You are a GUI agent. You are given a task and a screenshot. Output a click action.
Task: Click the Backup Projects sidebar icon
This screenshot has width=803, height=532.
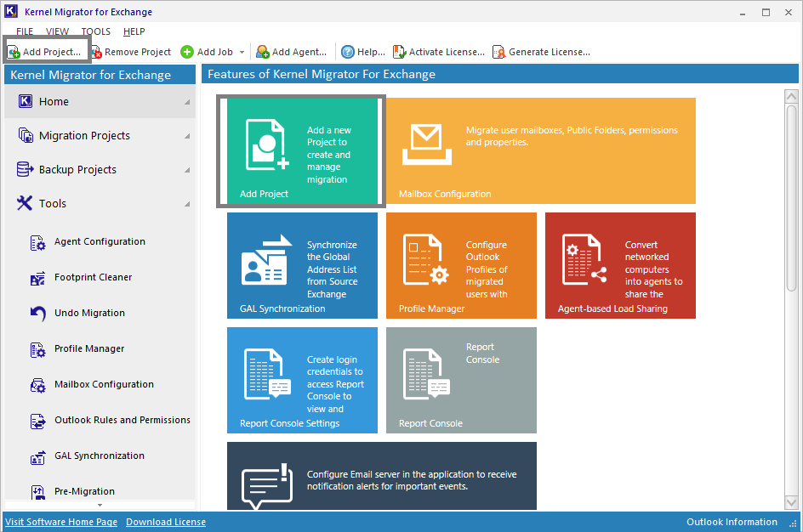pyautogui.click(x=26, y=169)
